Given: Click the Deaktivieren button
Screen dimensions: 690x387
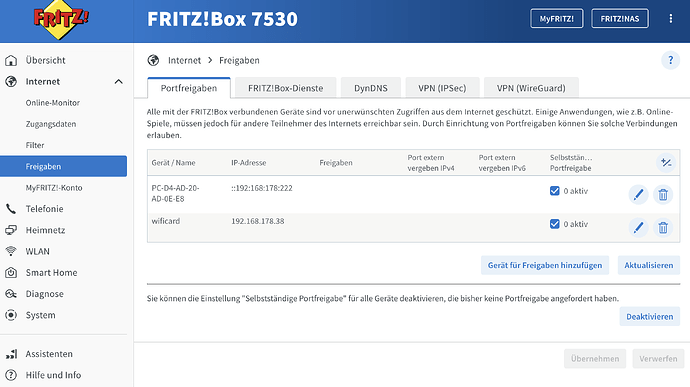Looking at the screenshot, I should click(x=650, y=317).
